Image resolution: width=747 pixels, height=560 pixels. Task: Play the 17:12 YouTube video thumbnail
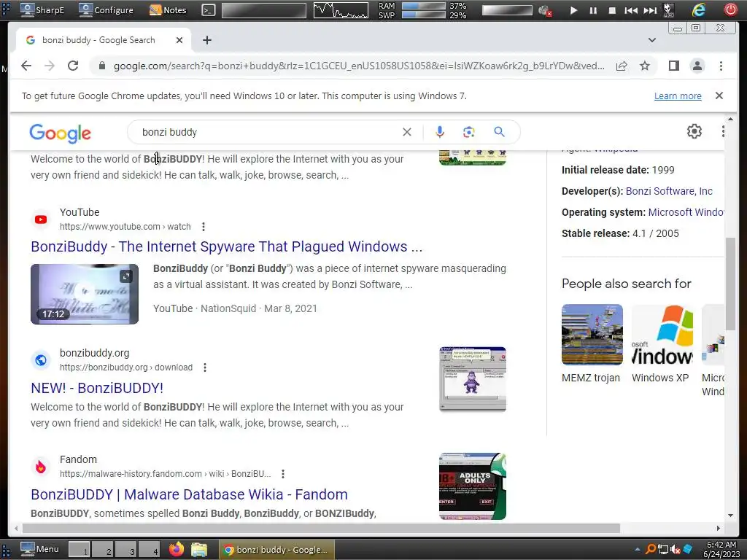point(85,294)
